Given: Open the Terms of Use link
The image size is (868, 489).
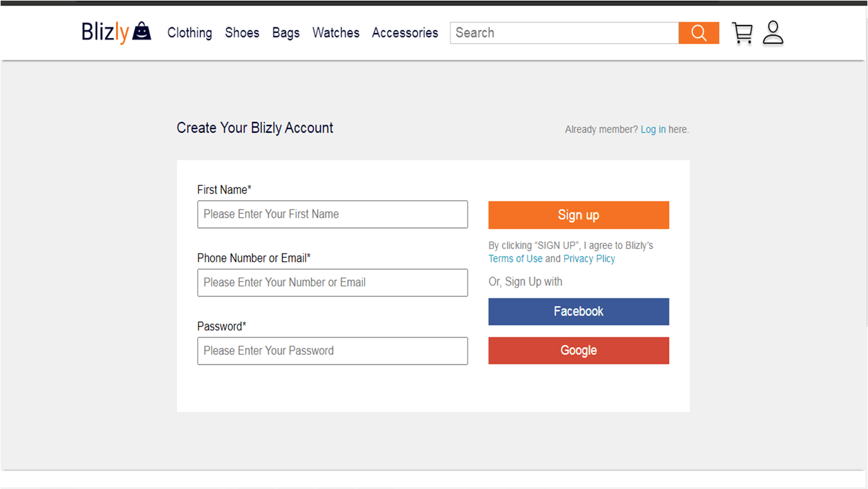Looking at the screenshot, I should pyautogui.click(x=515, y=258).
